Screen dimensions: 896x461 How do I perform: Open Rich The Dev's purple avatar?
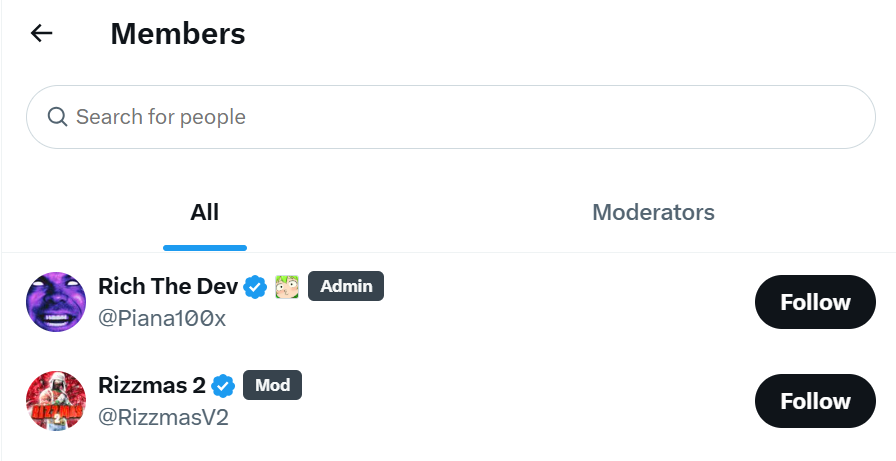click(56, 301)
